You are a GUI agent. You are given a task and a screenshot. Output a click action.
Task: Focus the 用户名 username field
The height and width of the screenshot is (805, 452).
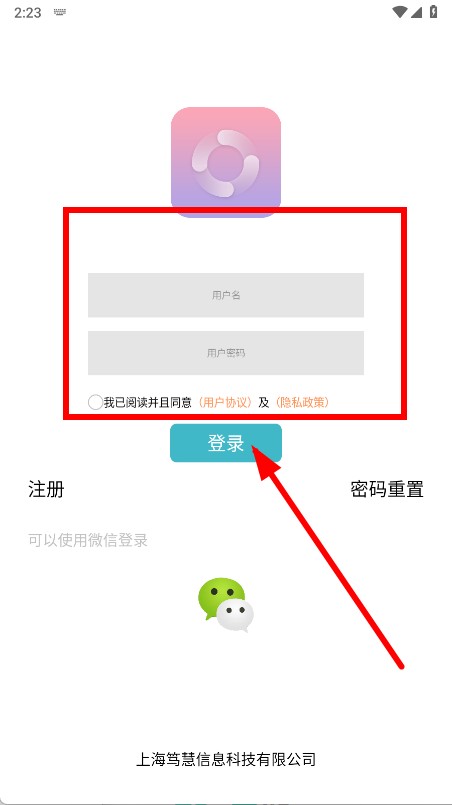click(226, 295)
